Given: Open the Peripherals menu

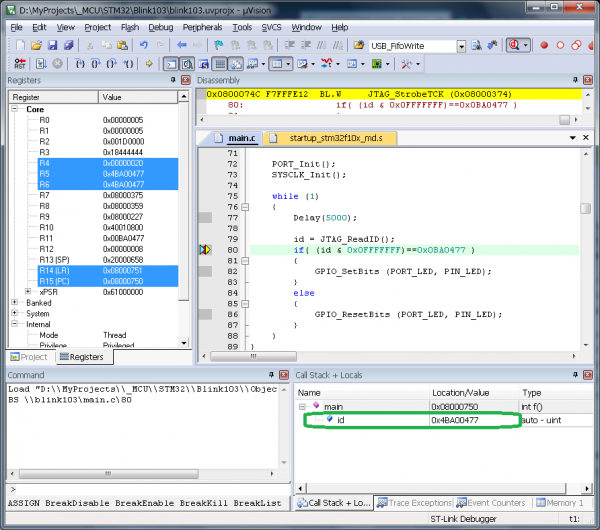Looking at the screenshot, I should tap(203, 27).
